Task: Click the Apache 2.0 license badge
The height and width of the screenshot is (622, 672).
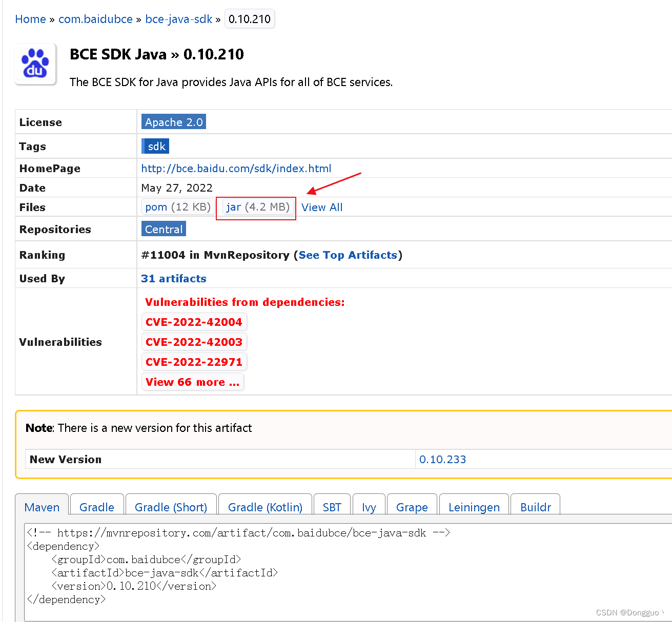Action: pyautogui.click(x=174, y=122)
